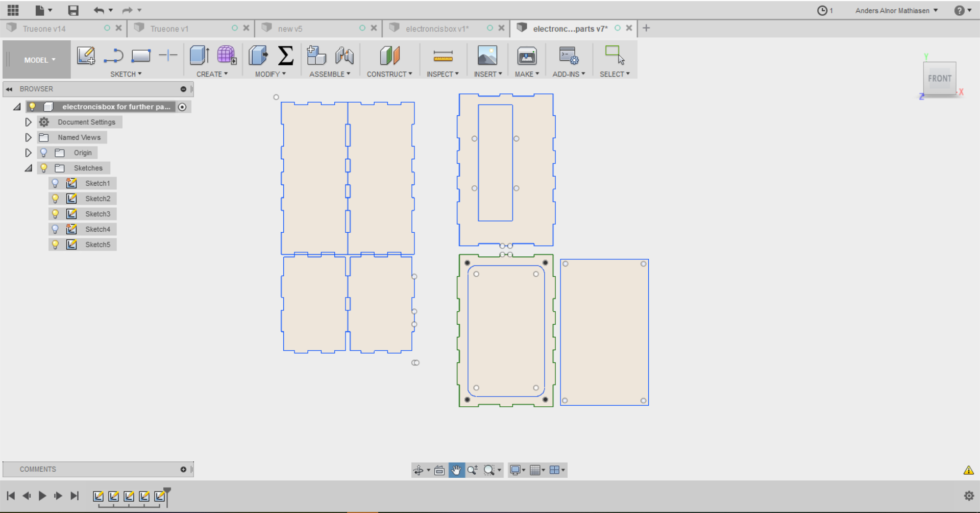Click the Create Sketch icon

86,55
